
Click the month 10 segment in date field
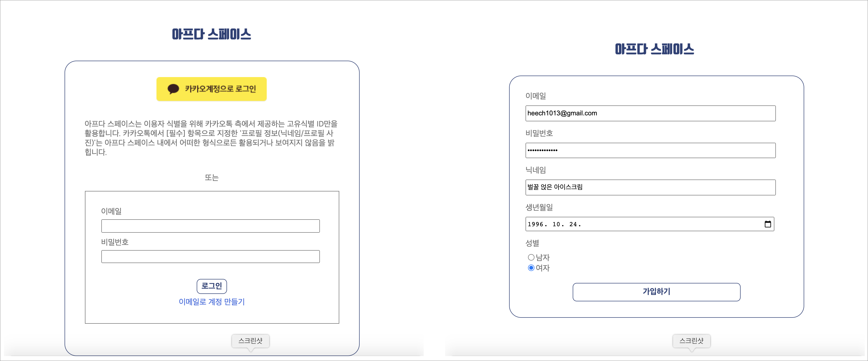[556, 224]
